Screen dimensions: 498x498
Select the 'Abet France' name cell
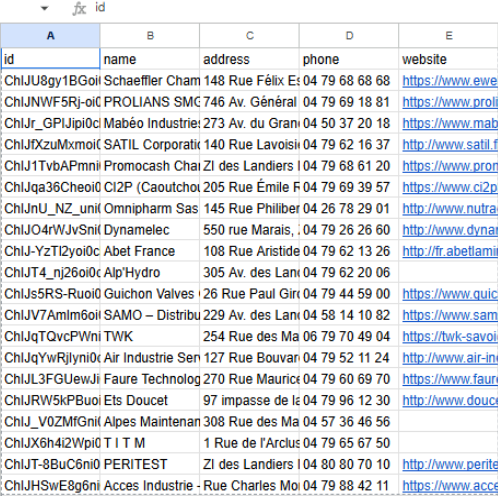[150, 251]
